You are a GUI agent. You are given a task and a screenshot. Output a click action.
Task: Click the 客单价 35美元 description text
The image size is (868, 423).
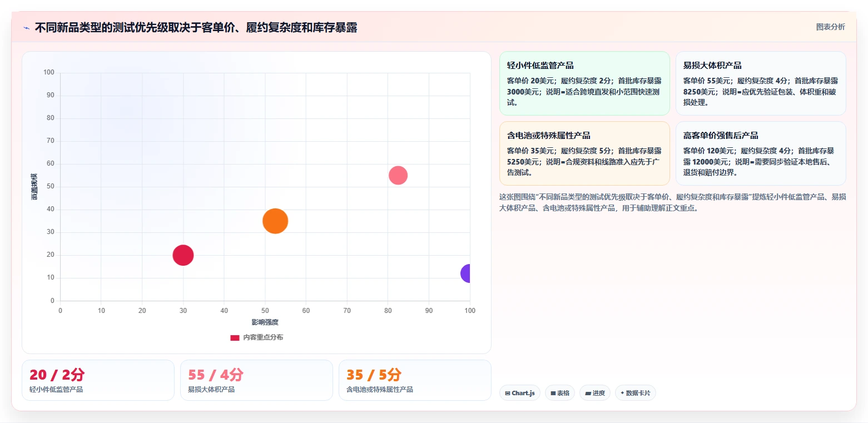[584, 161]
